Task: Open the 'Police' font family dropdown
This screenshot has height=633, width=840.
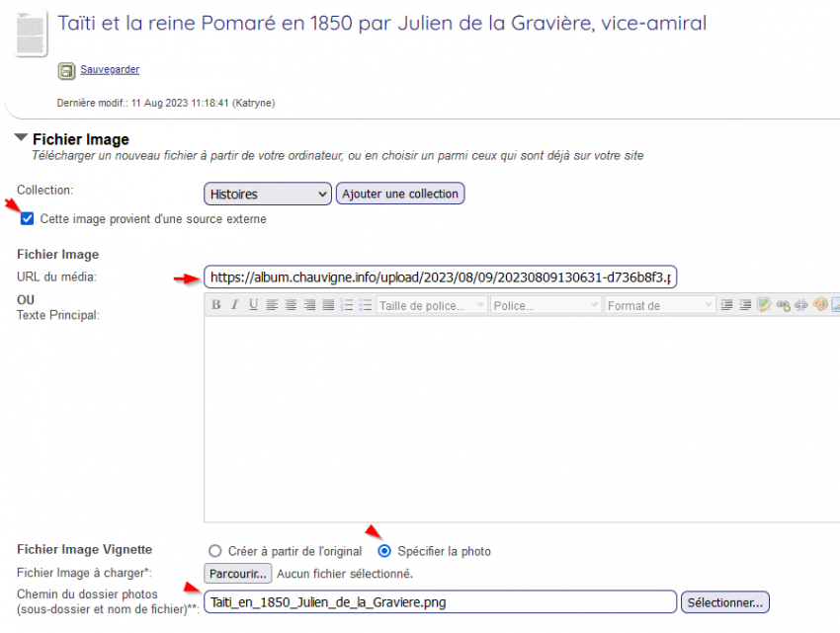Action: coord(546,306)
